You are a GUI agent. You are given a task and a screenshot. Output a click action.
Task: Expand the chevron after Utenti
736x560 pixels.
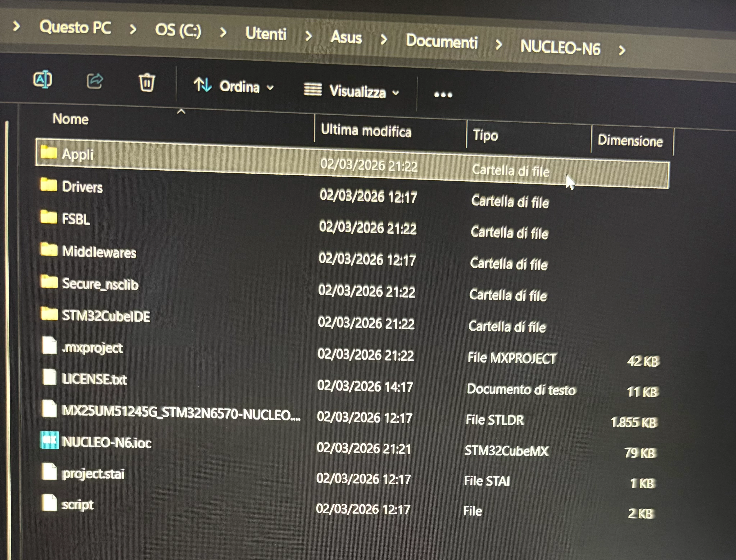(x=309, y=36)
